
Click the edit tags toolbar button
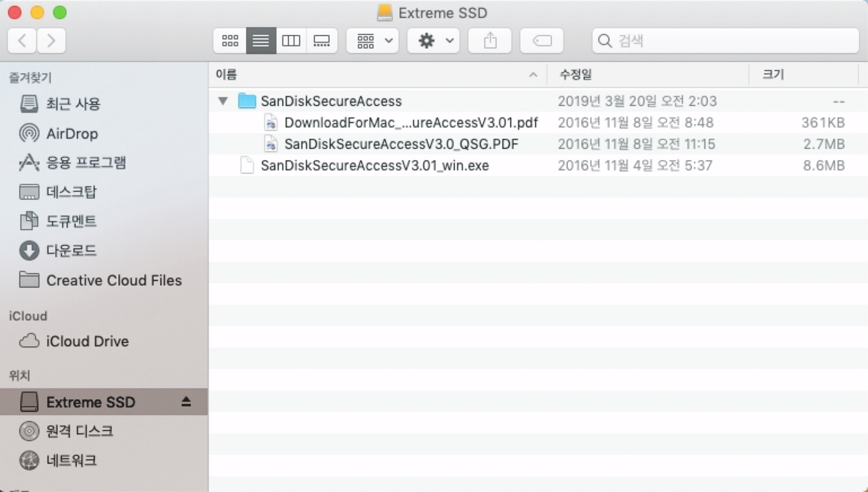pyautogui.click(x=541, y=41)
